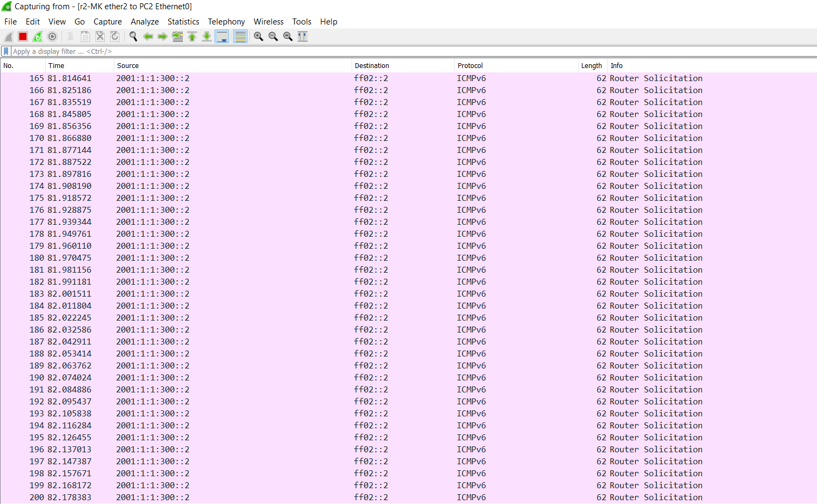The width and height of the screenshot is (817, 504).
Task: Restart the current capture
Action: (x=37, y=36)
